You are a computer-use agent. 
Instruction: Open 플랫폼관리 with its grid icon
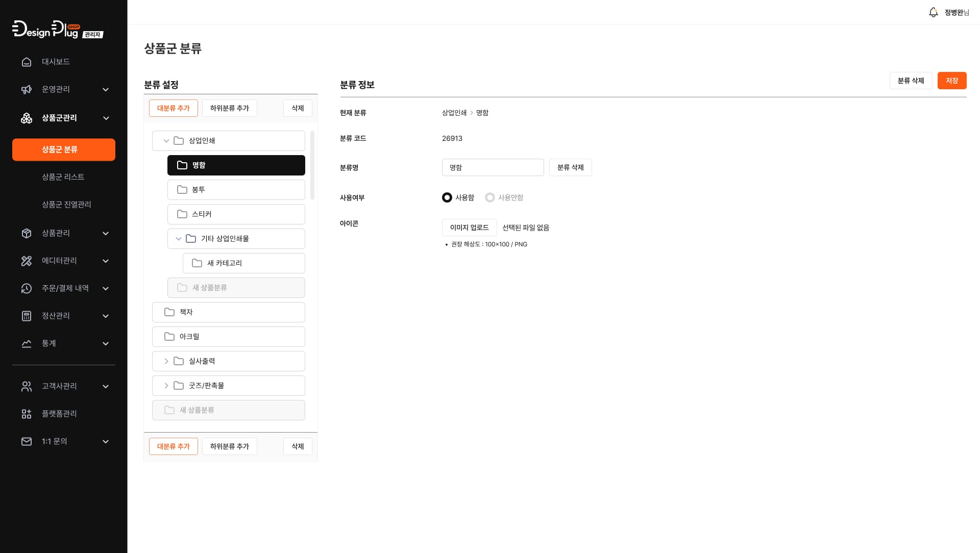[x=27, y=414]
